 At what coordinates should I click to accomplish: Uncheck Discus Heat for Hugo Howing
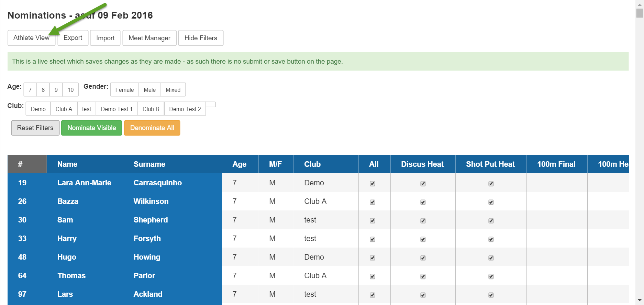[x=423, y=258]
